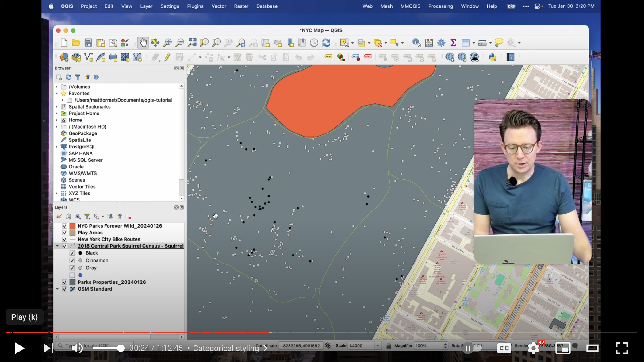
Task: Click Zoom Full extent icon
Action: coord(192,43)
